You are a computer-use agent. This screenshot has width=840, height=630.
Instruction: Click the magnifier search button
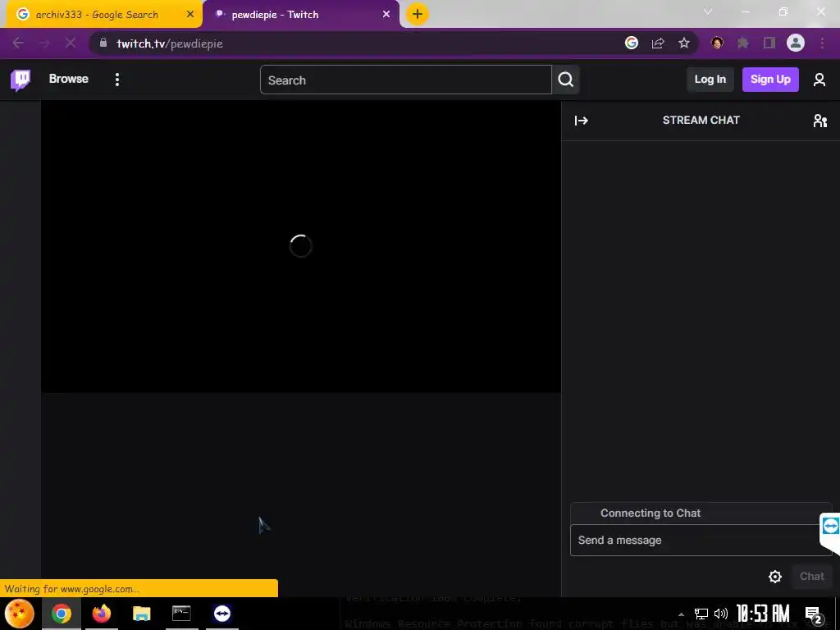566,80
